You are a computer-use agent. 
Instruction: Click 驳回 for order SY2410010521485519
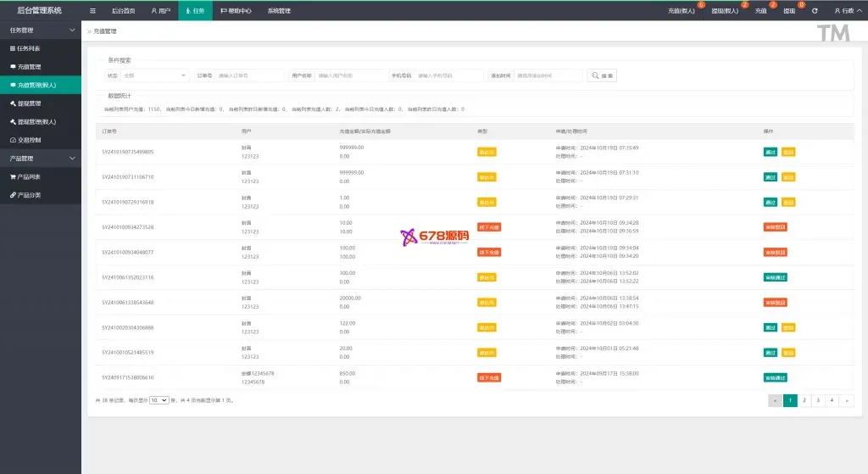click(788, 353)
